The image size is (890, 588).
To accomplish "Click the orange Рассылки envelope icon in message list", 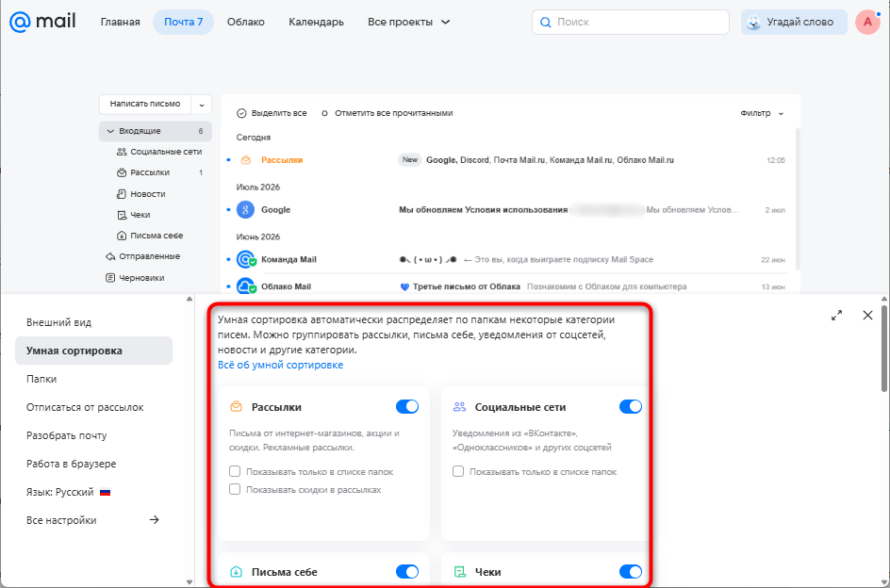I will 246,160.
